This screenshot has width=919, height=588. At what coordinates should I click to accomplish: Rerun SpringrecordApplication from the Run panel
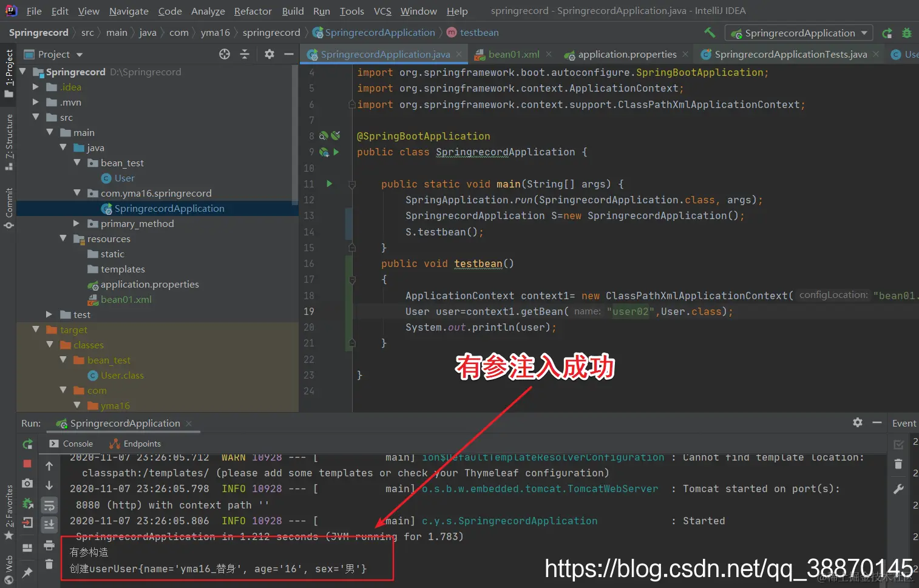pyautogui.click(x=27, y=444)
